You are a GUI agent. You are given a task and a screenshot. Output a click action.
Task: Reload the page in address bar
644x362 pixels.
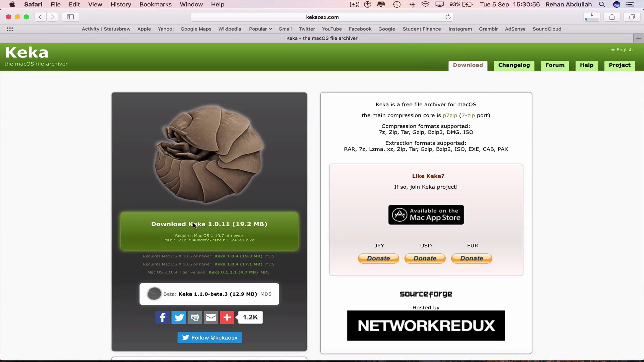pos(448,17)
